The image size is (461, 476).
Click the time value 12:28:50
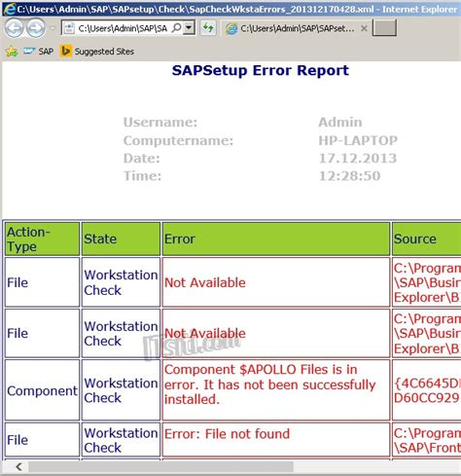tap(349, 176)
